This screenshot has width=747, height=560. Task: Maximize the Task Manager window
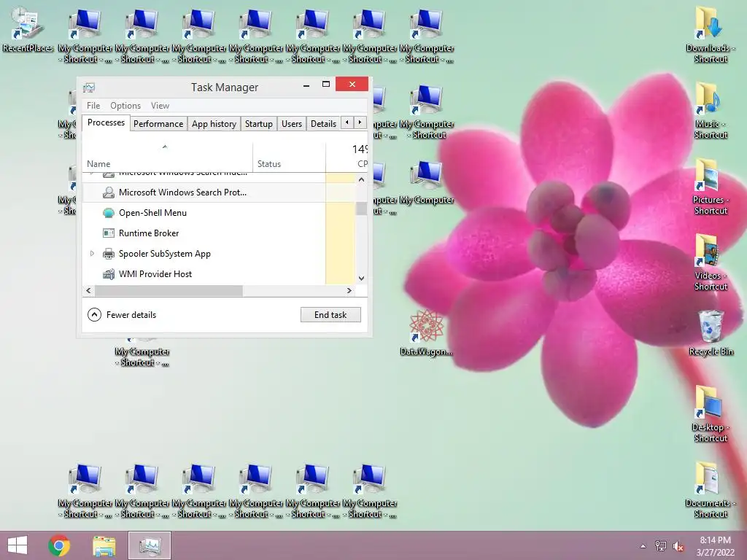pos(326,85)
